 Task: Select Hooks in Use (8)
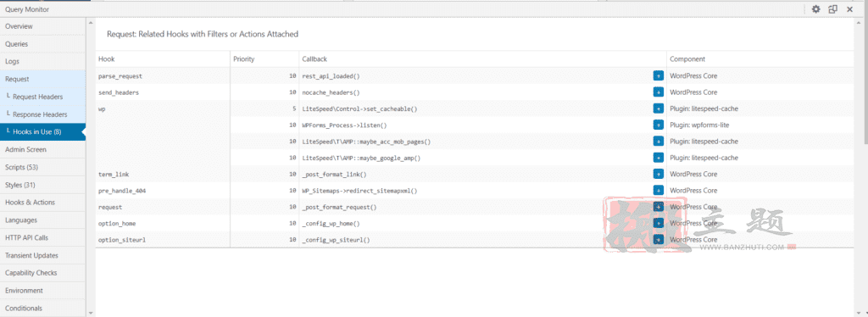[x=42, y=131]
